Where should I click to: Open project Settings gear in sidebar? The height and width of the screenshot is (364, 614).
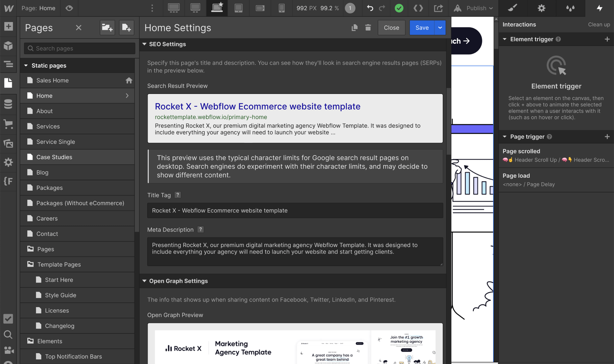pos(9,162)
